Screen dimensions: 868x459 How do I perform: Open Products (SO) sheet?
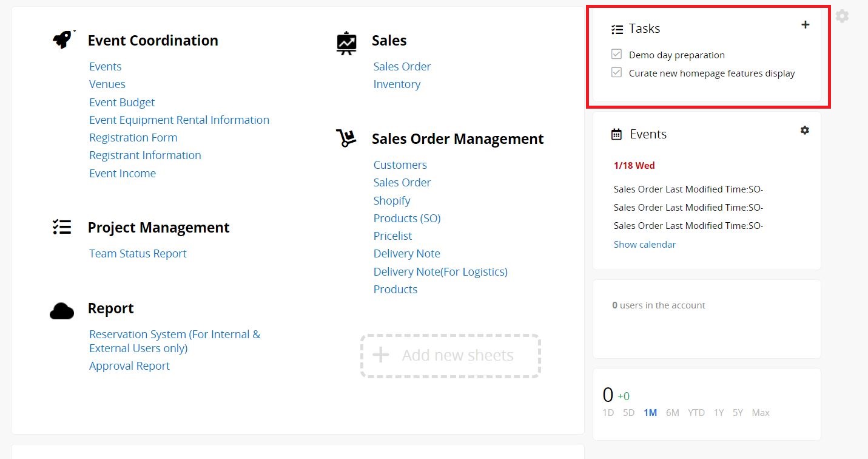click(407, 219)
